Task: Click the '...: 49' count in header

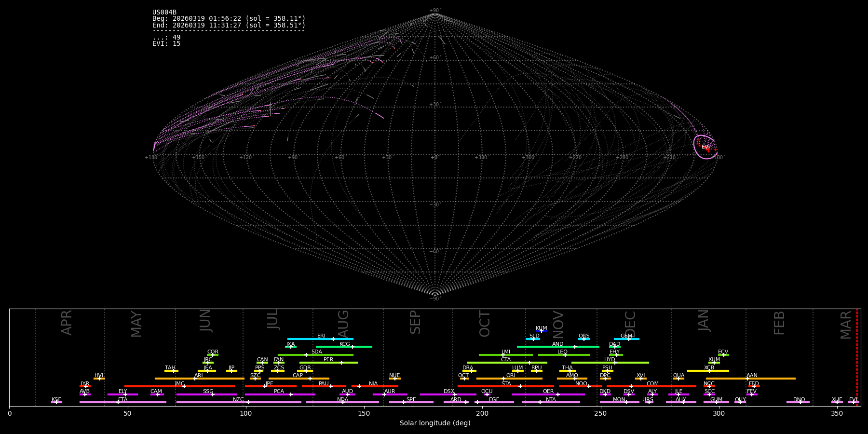Action: [166, 38]
